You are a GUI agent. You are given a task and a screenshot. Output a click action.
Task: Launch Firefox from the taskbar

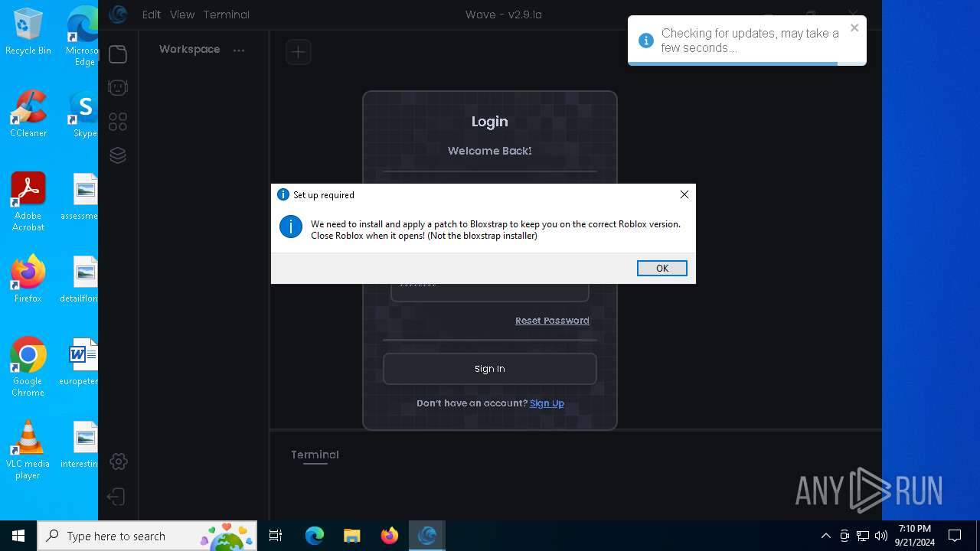click(390, 536)
